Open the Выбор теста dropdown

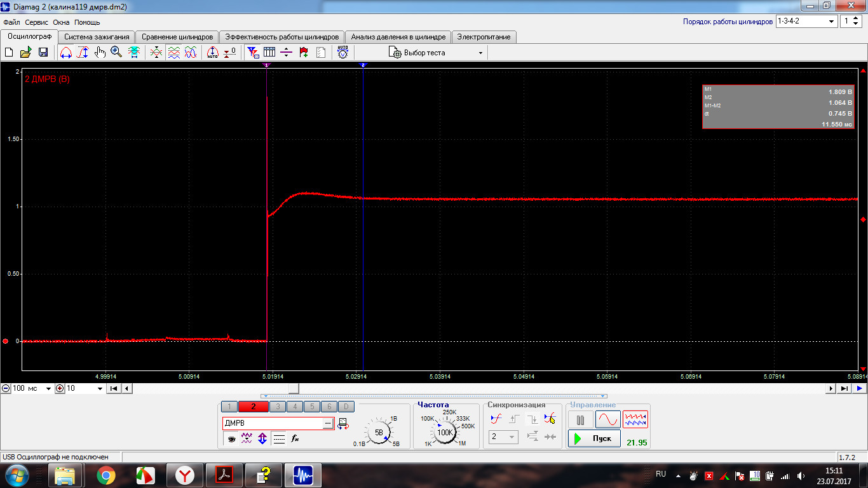pos(436,53)
